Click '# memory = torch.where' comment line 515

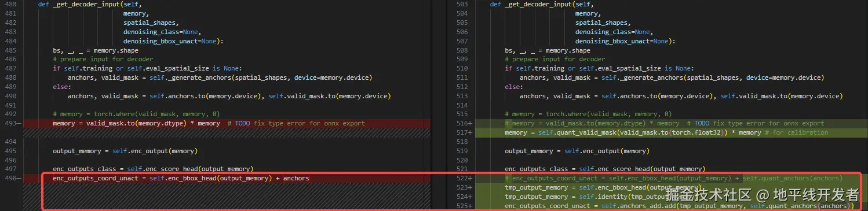(x=588, y=114)
